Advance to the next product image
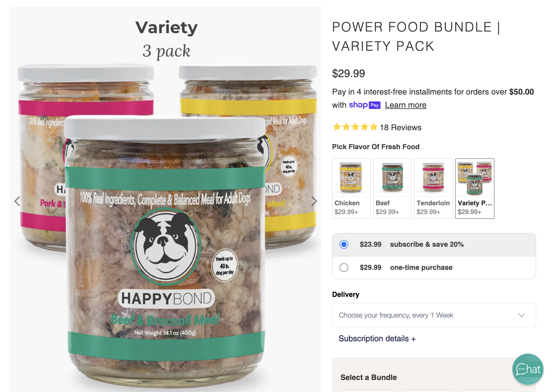Viewport: 552px width, 392px height. pos(314,201)
